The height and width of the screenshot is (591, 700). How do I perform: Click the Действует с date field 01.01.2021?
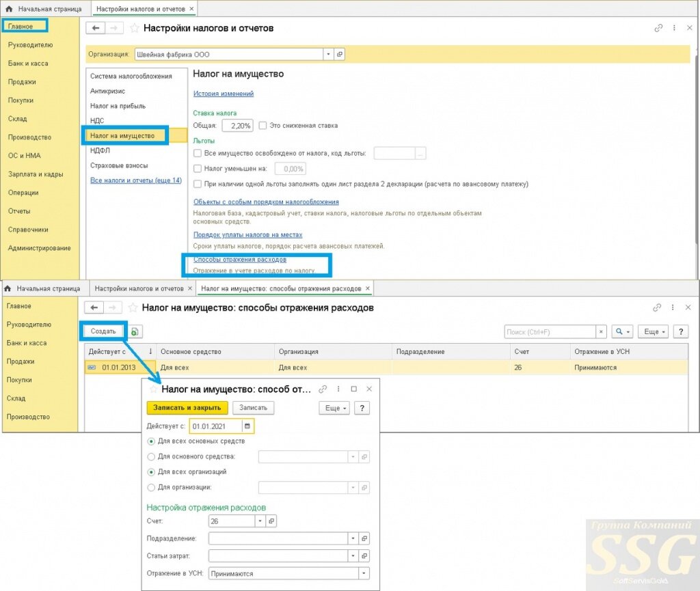coord(215,426)
